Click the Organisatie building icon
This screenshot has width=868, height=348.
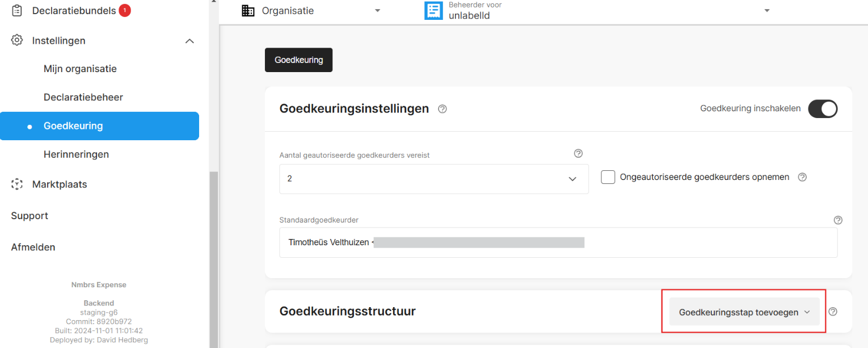click(248, 10)
